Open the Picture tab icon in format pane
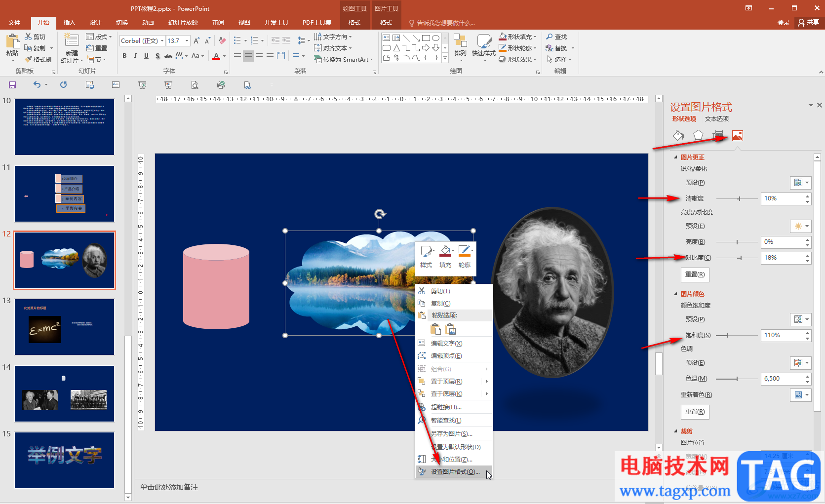825x504 pixels. click(738, 136)
